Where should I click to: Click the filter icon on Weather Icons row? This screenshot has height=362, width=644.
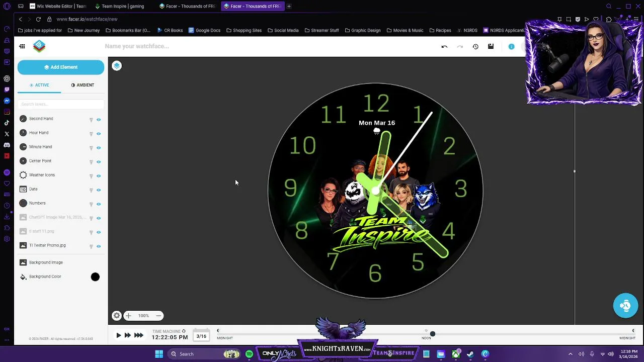pyautogui.click(x=91, y=176)
